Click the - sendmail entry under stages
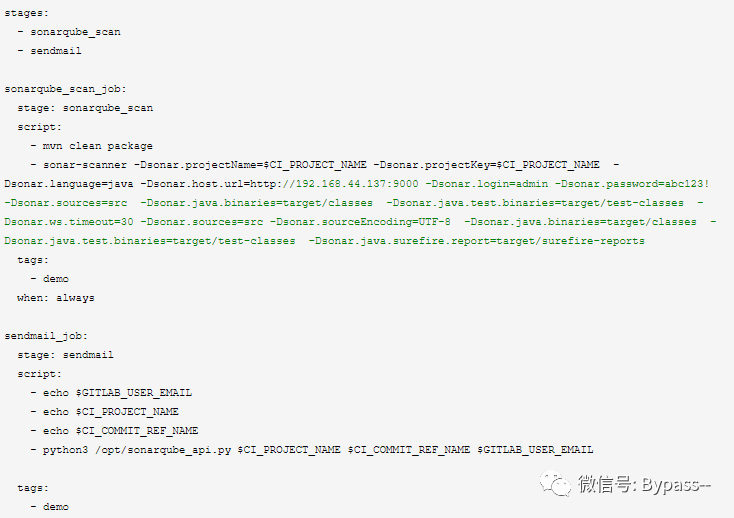The height and width of the screenshot is (518, 734). [x=49, y=51]
